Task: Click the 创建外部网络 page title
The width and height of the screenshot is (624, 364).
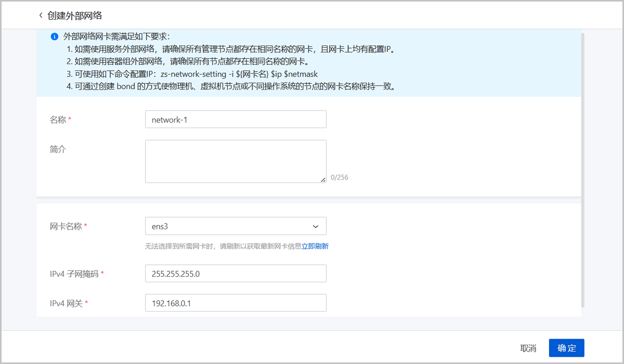Action: (75, 16)
